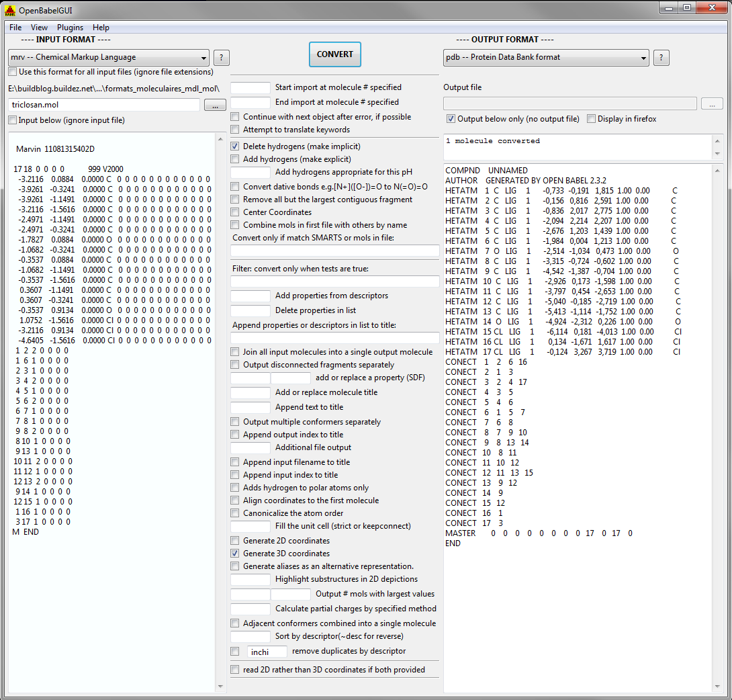Uncheck 'Delete hydrogens (make implicit)'
This screenshot has height=700, width=732.
(235, 146)
